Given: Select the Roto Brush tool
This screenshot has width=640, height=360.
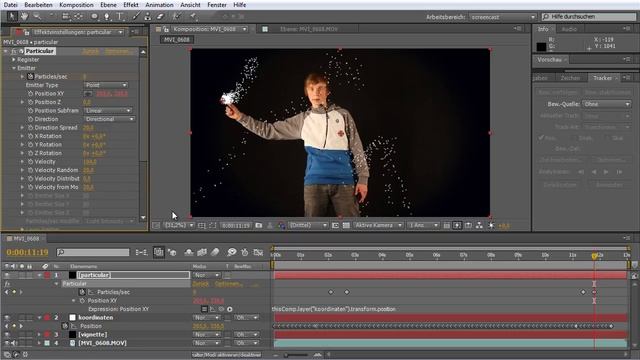Looking at the screenshot, I should coord(177,16).
